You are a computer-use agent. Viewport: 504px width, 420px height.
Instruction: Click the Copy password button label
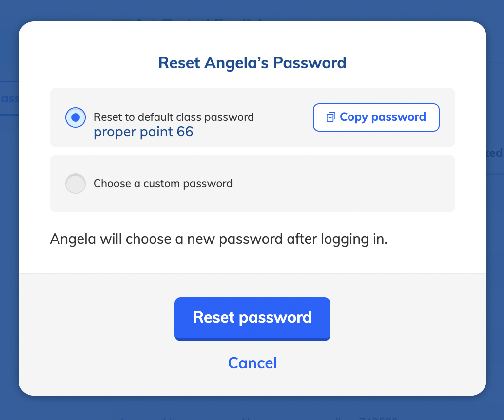383,117
